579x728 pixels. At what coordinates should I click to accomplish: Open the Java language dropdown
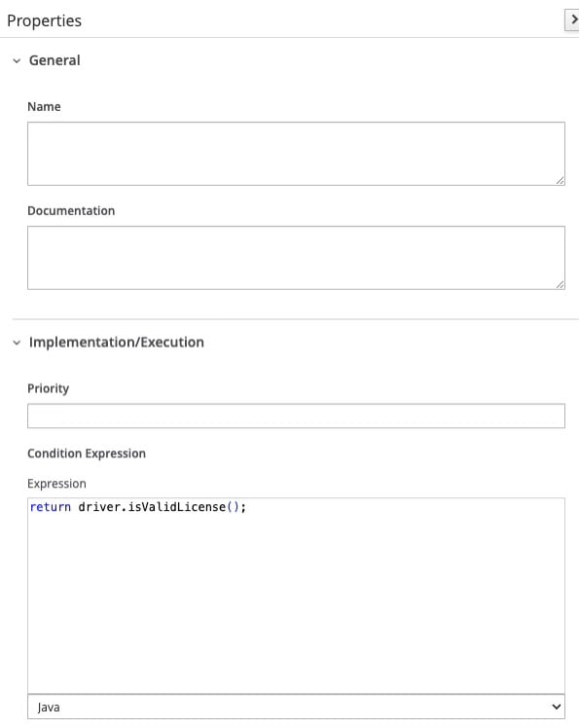click(x=296, y=707)
